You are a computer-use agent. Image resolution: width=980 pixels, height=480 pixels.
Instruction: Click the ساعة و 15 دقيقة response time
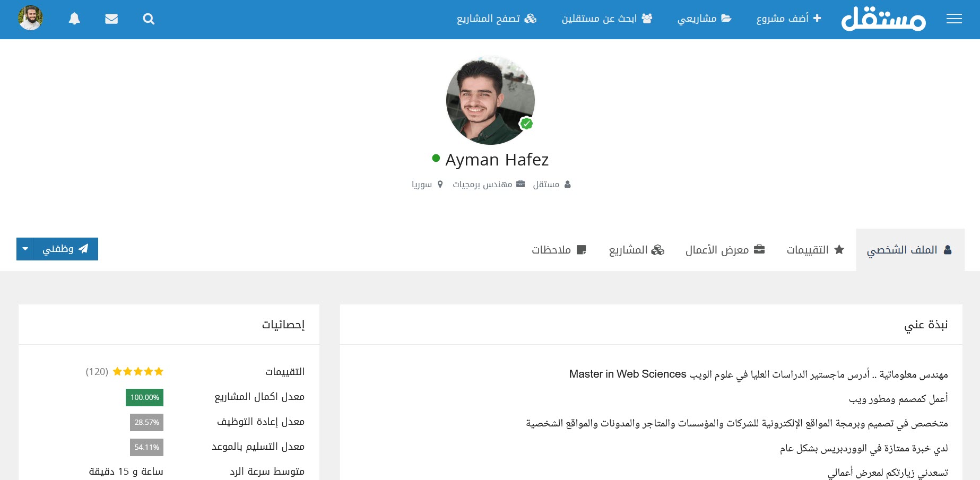point(126,472)
